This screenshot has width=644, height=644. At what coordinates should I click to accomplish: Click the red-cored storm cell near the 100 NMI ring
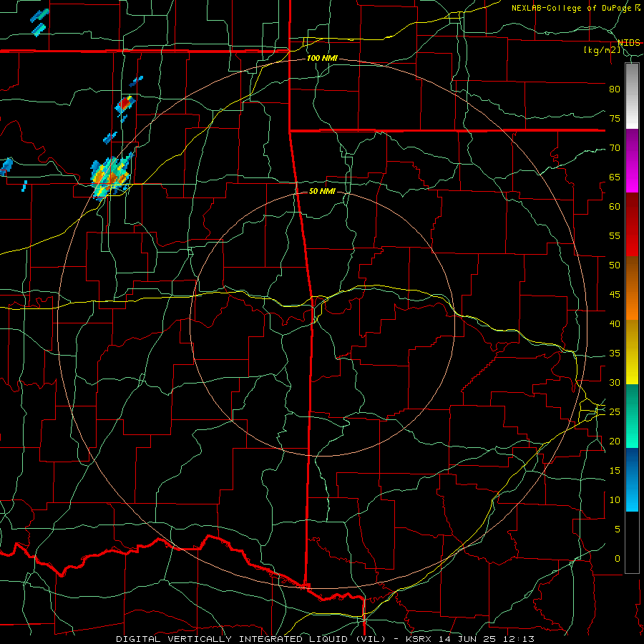[x=125, y=105]
